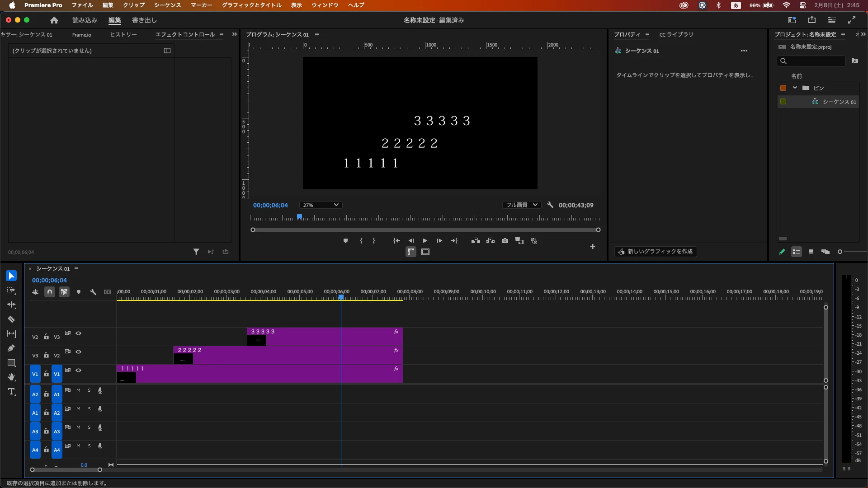This screenshot has width=868, height=488.
Task: Click the Add Marker button in monitor
Action: click(345, 241)
